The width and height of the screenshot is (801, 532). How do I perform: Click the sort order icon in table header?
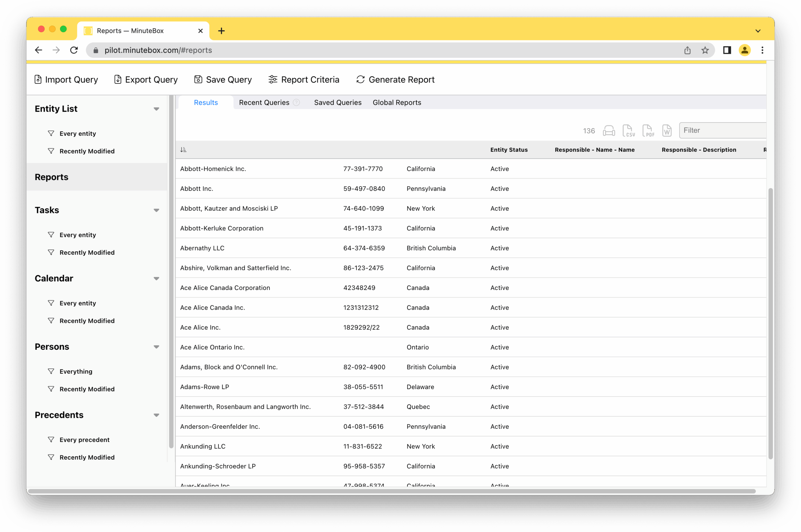click(x=183, y=149)
